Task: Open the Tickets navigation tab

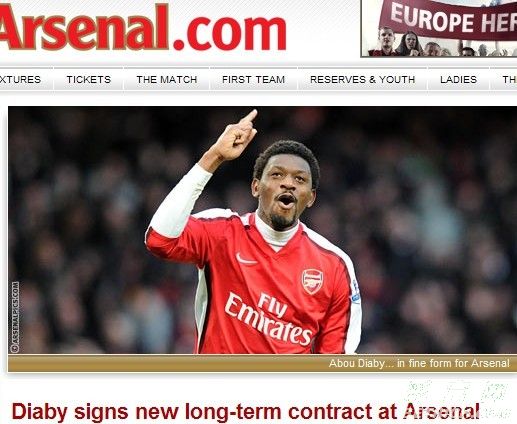Action: (89, 80)
